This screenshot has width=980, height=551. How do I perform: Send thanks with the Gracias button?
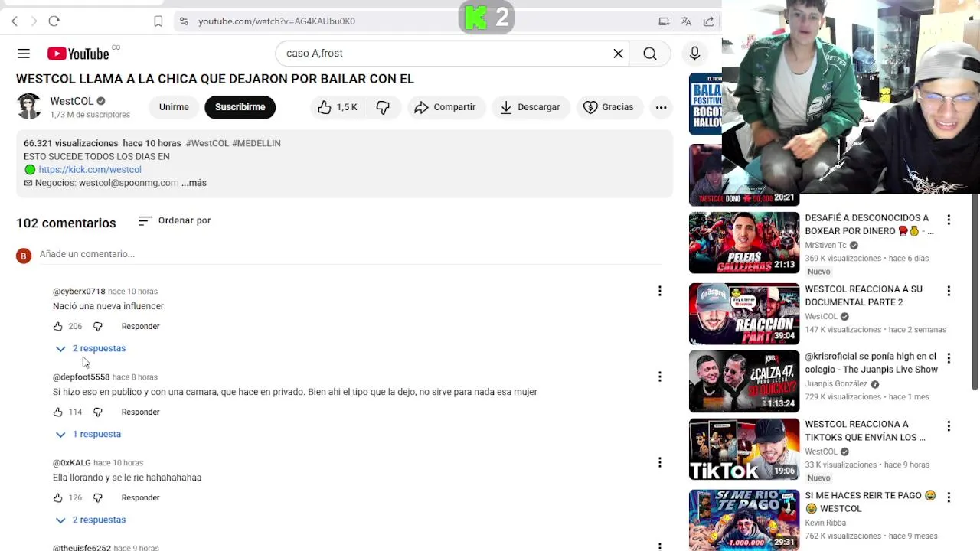pos(609,107)
